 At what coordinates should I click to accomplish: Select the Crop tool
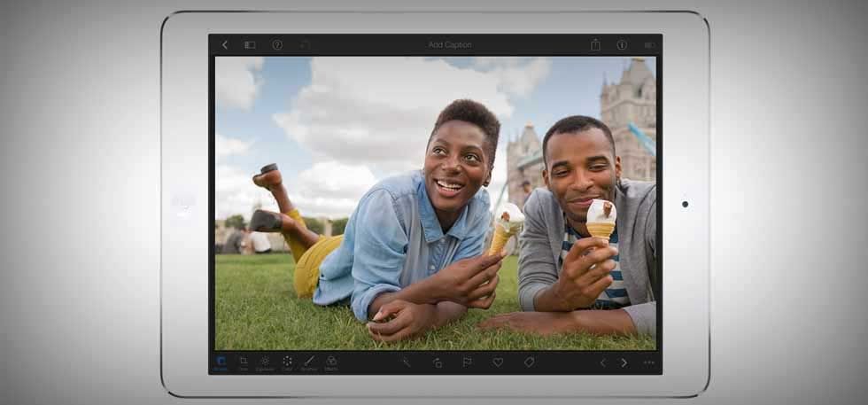243,362
